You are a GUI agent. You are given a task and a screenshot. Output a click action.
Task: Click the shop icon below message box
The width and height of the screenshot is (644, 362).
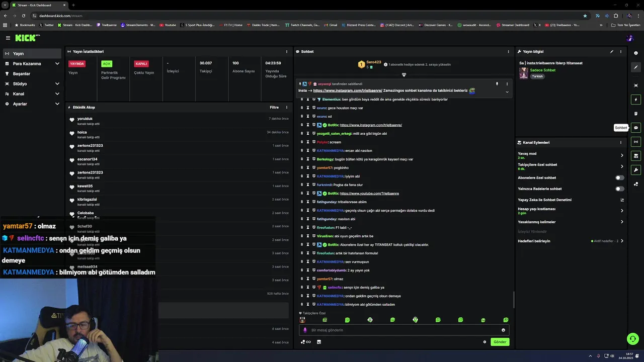tap(318, 342)
